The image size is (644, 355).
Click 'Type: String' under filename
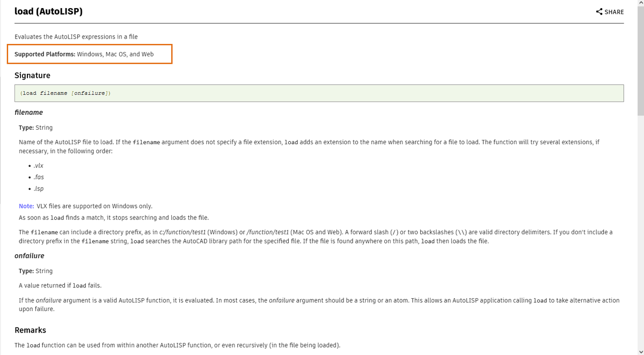(35, 128)
